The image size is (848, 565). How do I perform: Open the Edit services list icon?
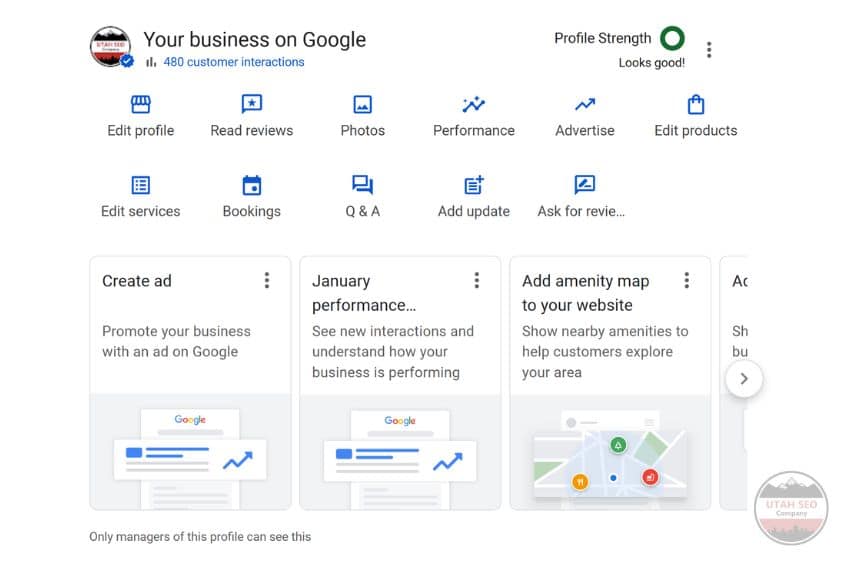(x=141, y=186)
